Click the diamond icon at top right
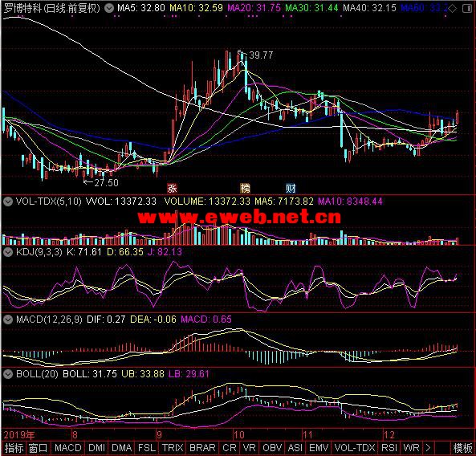 pyautogui.click(x=452, y=9)
